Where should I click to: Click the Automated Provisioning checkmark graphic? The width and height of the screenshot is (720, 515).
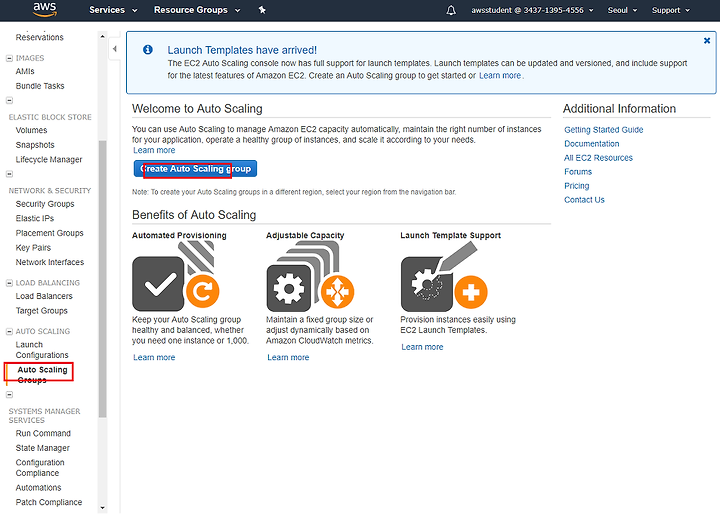176,277
